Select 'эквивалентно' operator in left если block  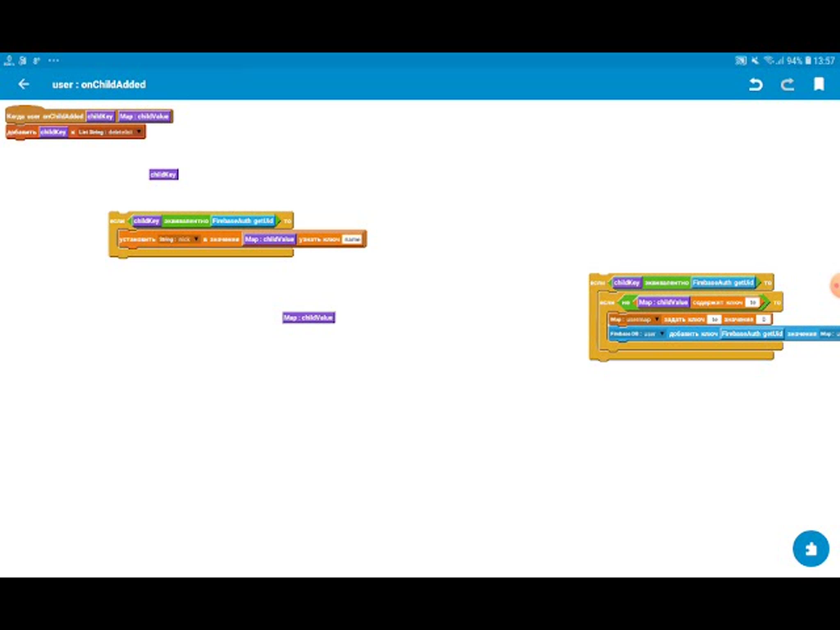click(x=186, y=221)
